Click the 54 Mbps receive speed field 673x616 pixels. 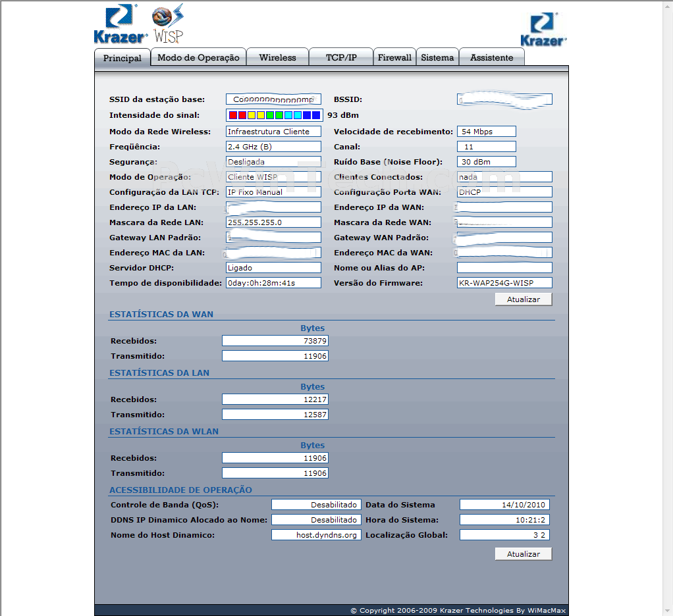(x=486, y=131)
